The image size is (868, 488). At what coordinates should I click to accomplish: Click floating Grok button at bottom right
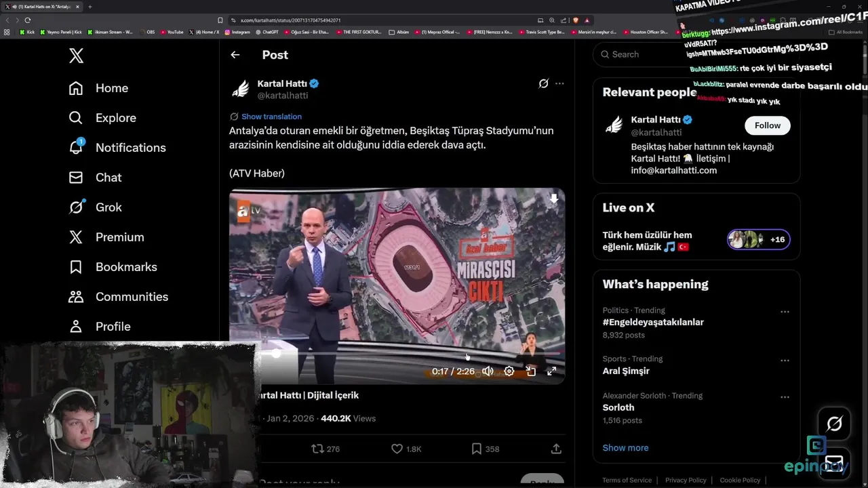coord(834,424)
